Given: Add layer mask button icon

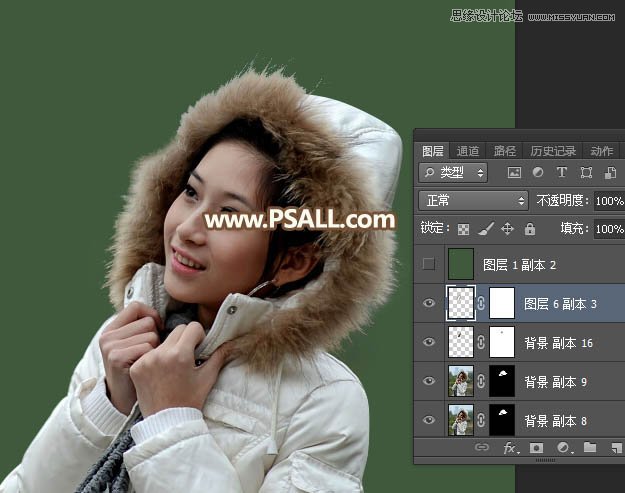Looking at the screenshot, I should click(537, 448).
